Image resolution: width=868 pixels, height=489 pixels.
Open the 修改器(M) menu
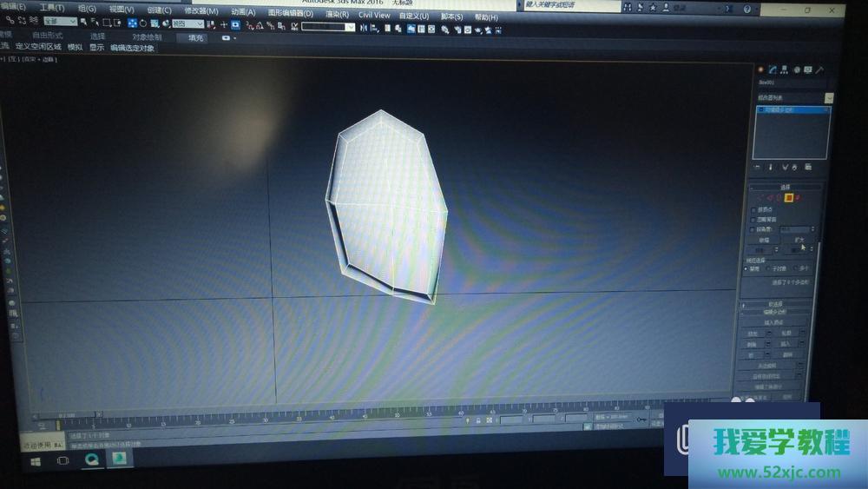pos(201,11)
